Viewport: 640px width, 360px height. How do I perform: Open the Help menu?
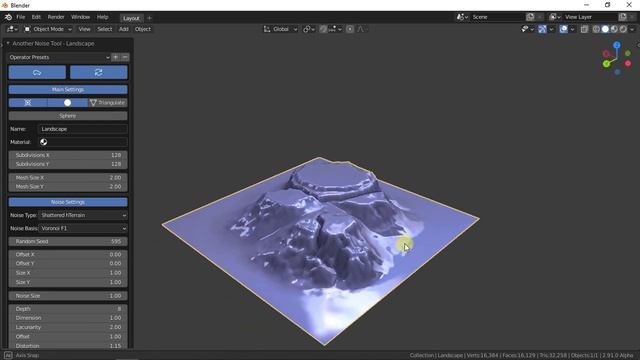click(x=102, y=17)
